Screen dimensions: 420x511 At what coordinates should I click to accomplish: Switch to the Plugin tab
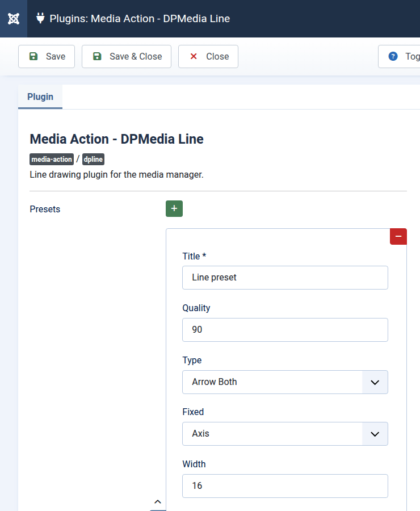point(40,97)
